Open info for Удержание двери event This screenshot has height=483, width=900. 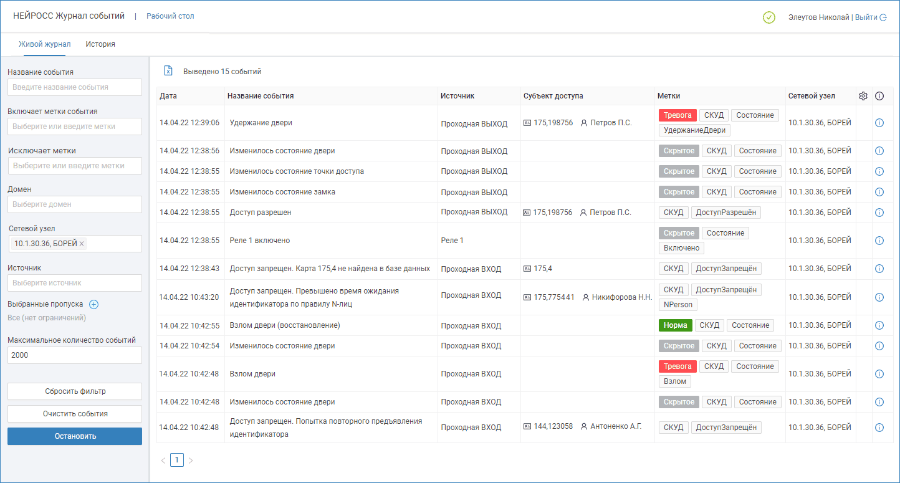point(879,123)
